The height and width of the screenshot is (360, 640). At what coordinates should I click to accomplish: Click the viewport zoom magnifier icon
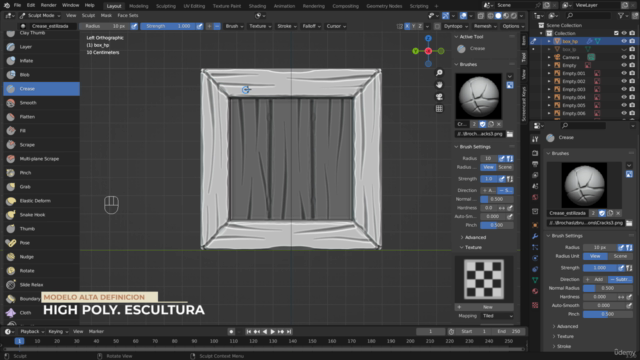pyautogui.click(x=439, y=73)
